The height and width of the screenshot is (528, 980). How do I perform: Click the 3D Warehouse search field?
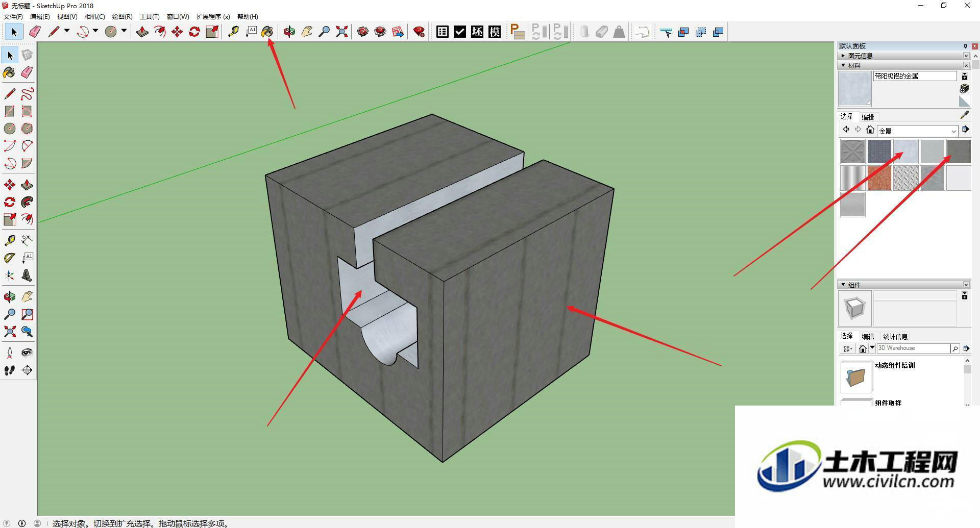[913, 348]
